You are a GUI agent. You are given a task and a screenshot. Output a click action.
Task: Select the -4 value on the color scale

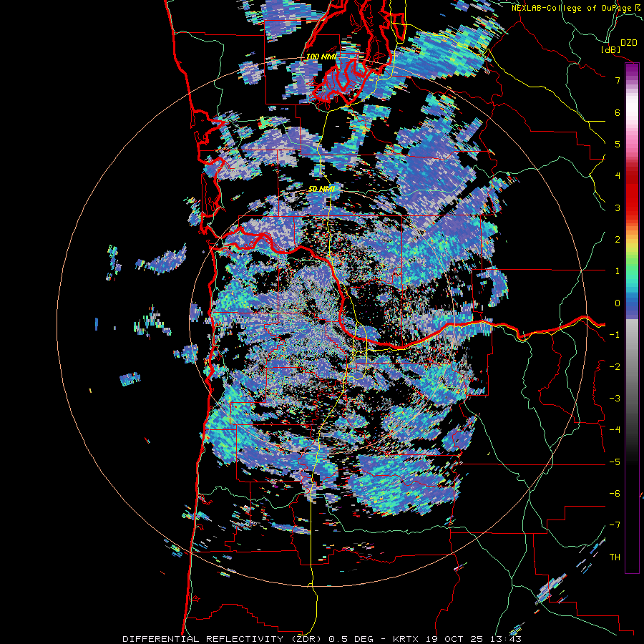(x=615, y=430)
